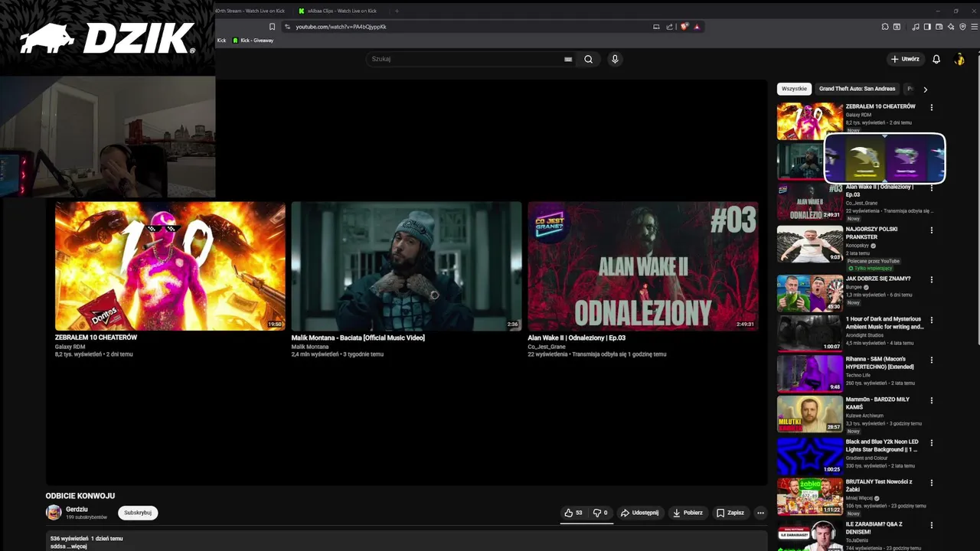Viewport: 980px width, 551px height.
Task: Open options for 1 Hour of Dark and Mysterious
Action: [932, 320]
